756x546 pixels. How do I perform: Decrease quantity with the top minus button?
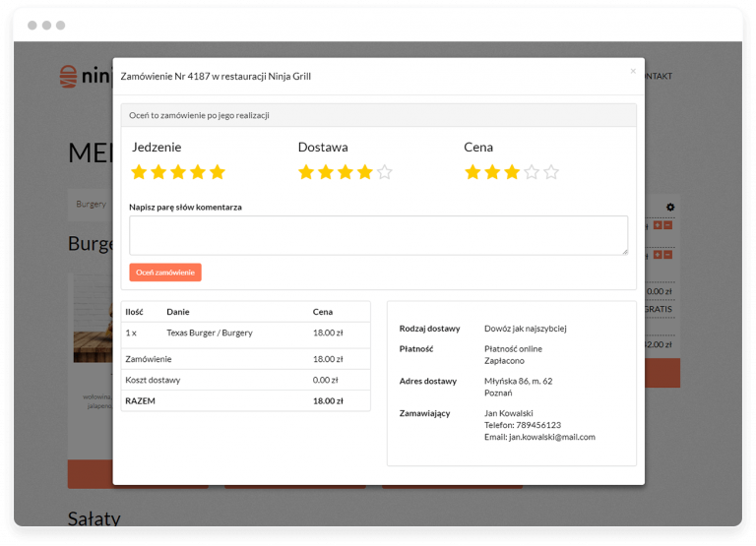coord(668,225)
